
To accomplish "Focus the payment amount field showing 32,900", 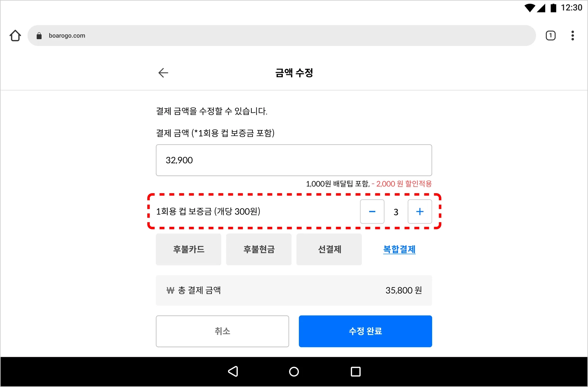I will coord(294,160).
